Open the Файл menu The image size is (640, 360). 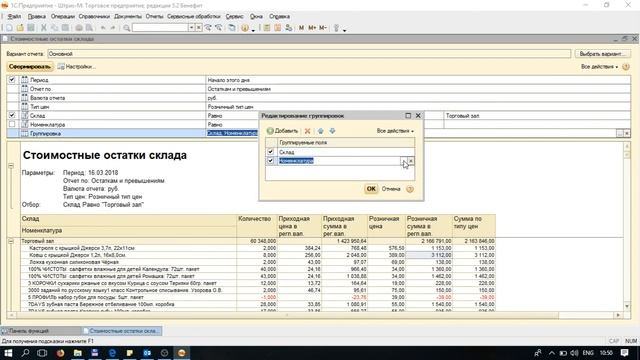(x=14, y=17)
